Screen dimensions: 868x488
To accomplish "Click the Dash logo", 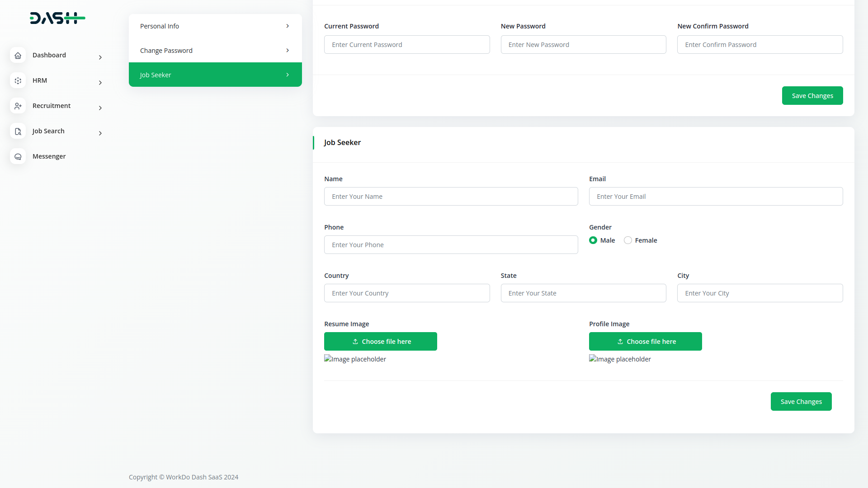I will [x=57, y=18].
